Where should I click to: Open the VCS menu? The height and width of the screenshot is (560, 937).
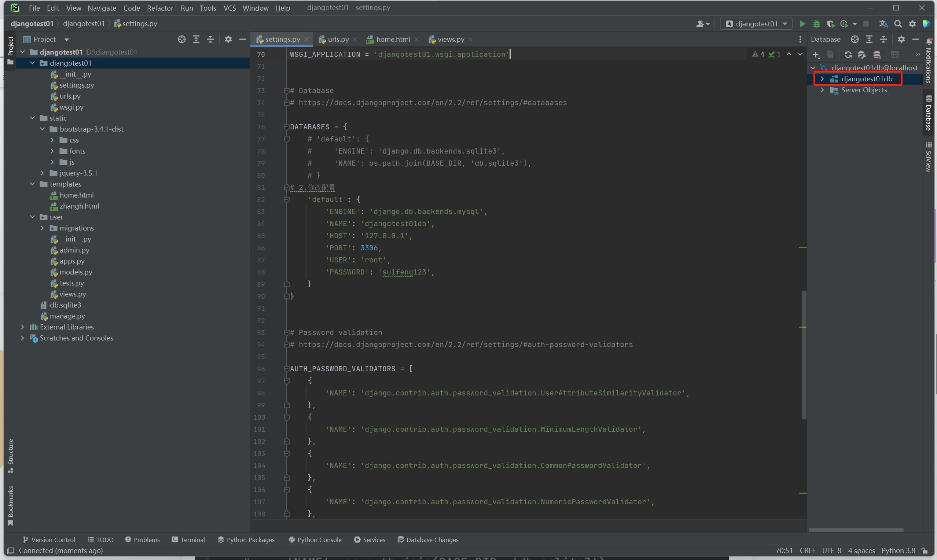pyautogui.click(x=229, y=8)
